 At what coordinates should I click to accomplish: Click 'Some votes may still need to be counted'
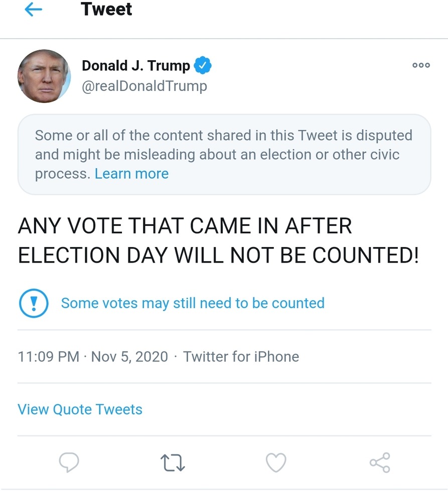(x=193, y=303)
